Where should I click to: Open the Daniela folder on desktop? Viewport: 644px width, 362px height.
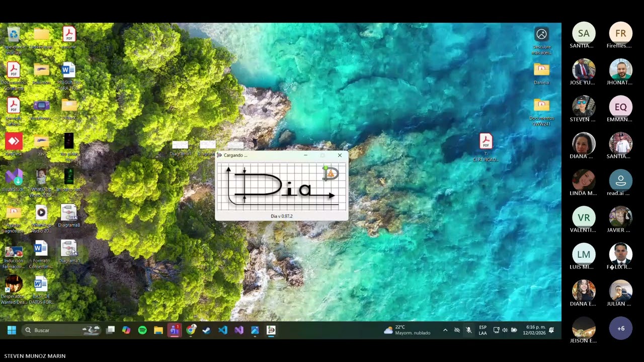point(541,74)
